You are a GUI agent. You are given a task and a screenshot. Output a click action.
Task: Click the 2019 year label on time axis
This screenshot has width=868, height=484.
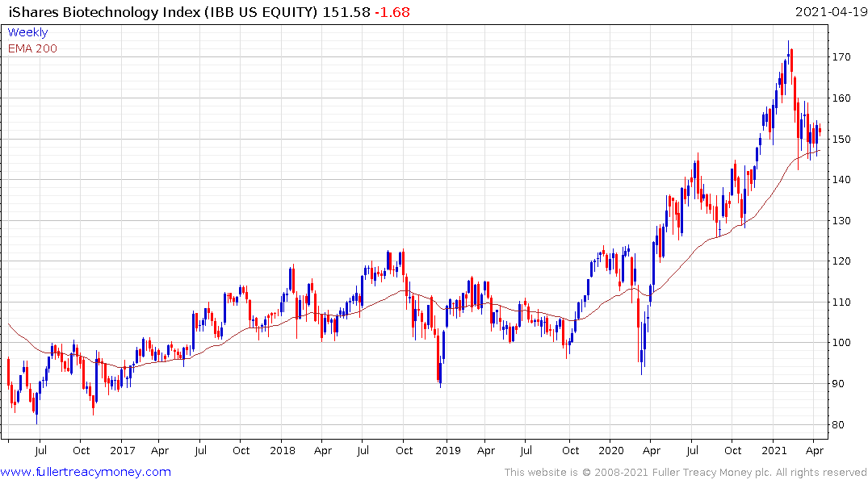pyautogui.click(x=448, y=450)
